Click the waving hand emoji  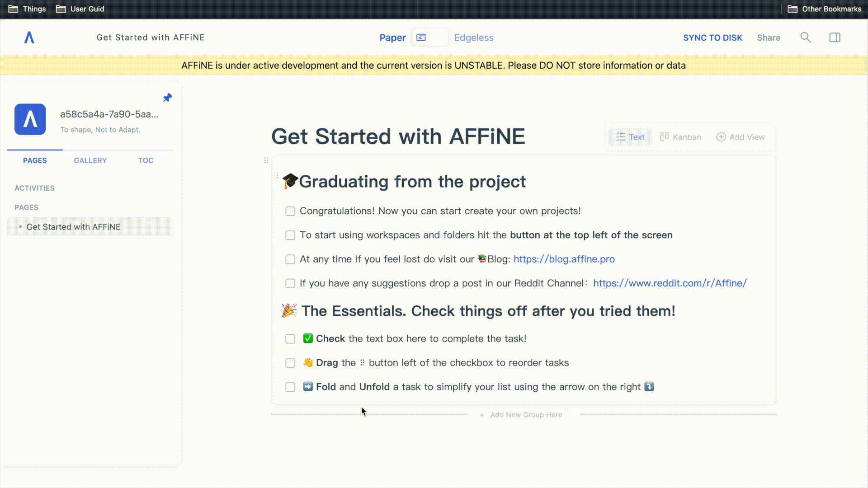[x=308, y=362]
